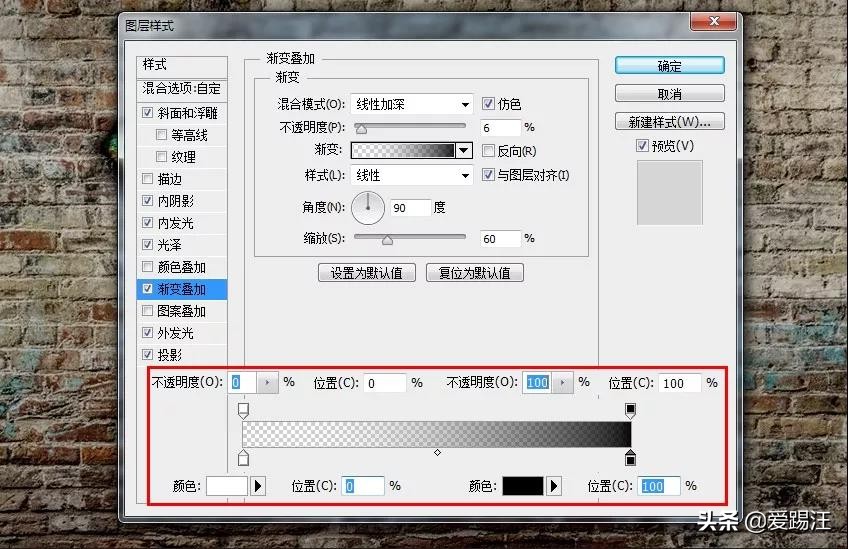Viewport: 848px width, 549px height.
Task: Select the right bottom black color stop
Action: click(x=630, y=458)
